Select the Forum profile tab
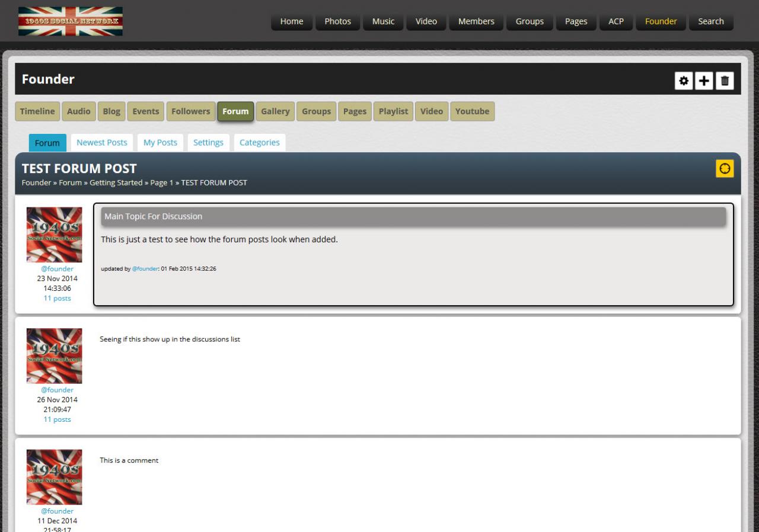The width and height of the screenshot is (759, 532). click(235, 111)
